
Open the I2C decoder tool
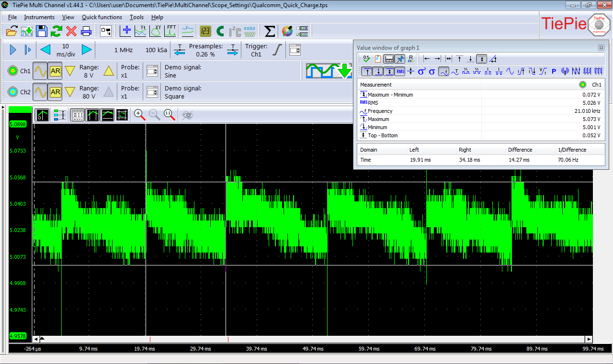pos(235,31)
